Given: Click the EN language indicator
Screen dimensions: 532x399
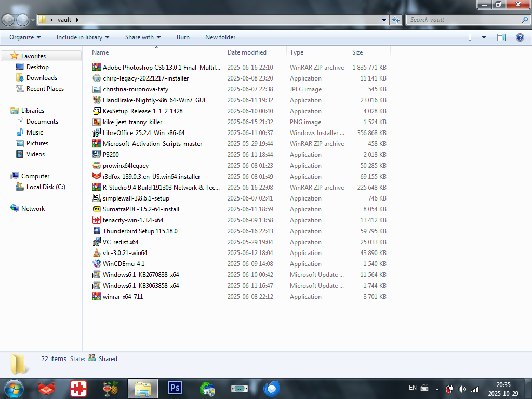Looking at the screenshot, I should pyautogui.click(x=413, y=388).
